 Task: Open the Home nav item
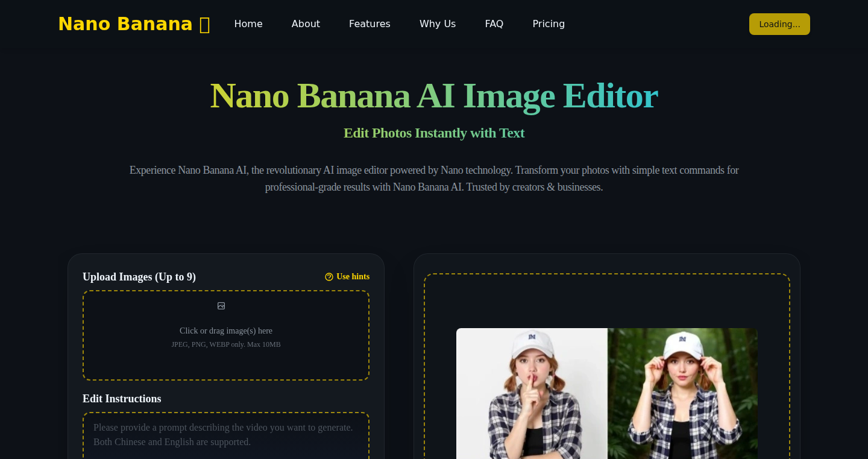248,24
